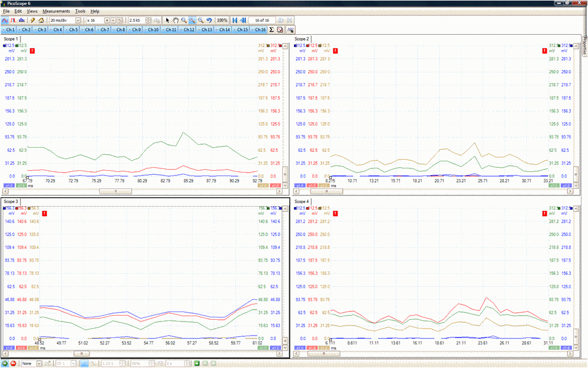
Task: Toggle the Ch 16 channel button
Action: [x=259, y=29]
